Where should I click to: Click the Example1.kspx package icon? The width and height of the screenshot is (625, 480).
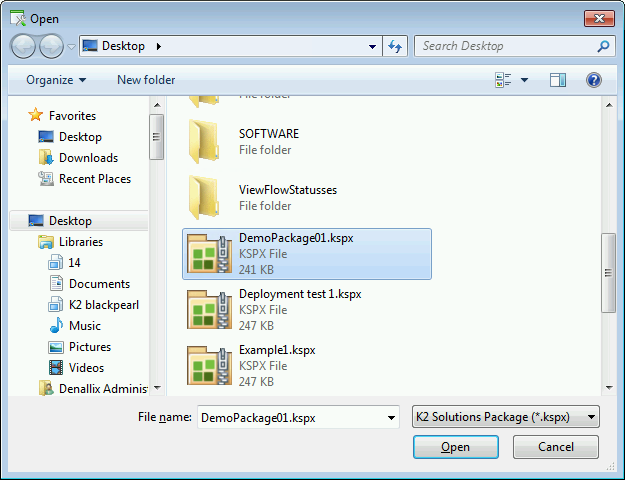[x=209, y=366]
